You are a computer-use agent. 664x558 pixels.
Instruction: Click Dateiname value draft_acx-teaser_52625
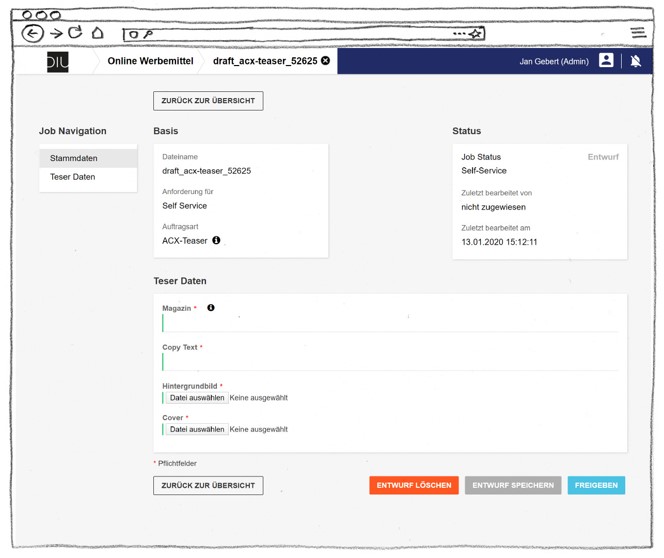click(x=207, y=171)
